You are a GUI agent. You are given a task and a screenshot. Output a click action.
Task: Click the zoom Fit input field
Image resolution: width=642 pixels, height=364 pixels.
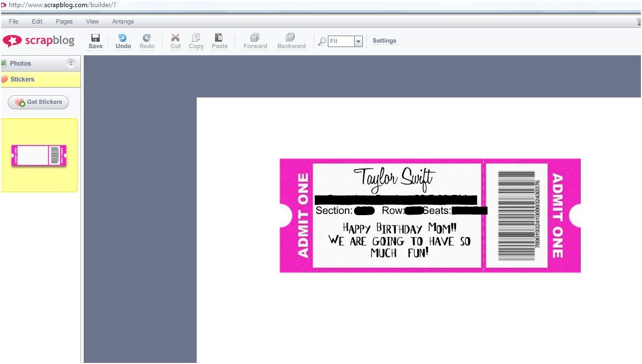click(341, 42)
